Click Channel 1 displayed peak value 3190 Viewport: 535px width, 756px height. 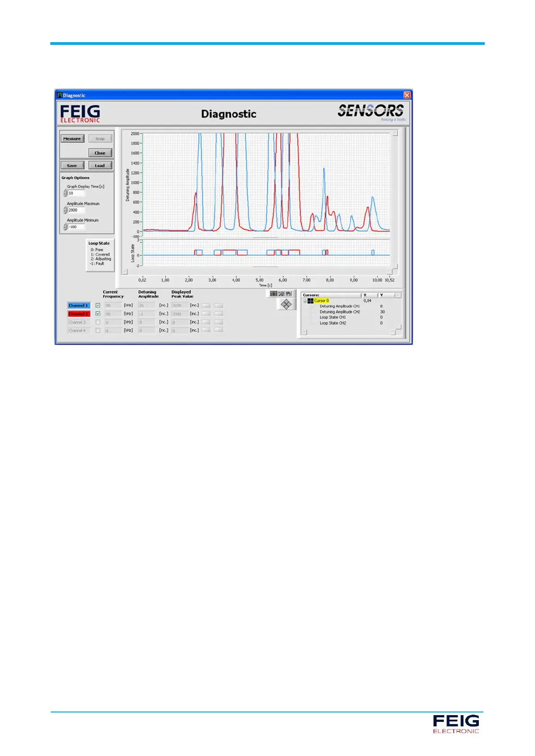(180, 305)
